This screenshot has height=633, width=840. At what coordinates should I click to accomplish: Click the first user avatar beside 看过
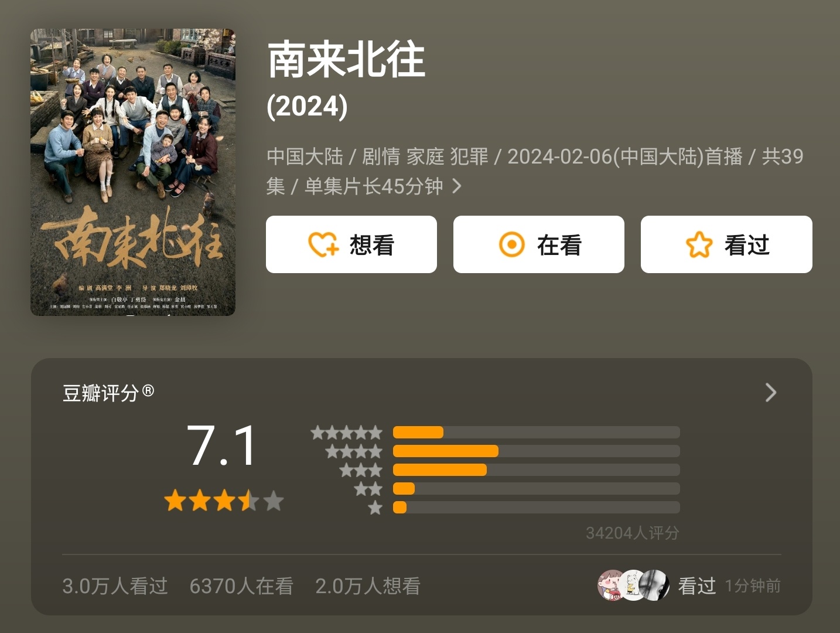pyautogui.click(x=610, y=585)
